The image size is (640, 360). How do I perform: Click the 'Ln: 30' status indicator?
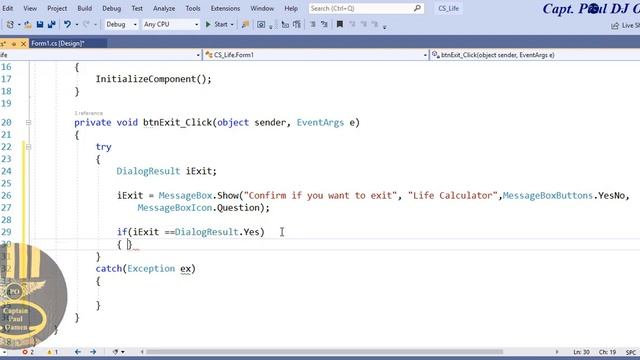click(x=582, y=352)
